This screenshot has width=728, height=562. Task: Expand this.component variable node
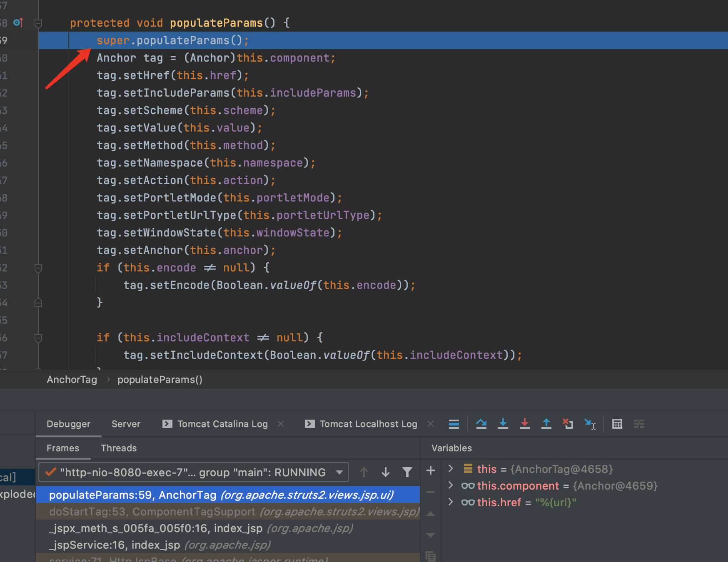[x=451, y=485]
